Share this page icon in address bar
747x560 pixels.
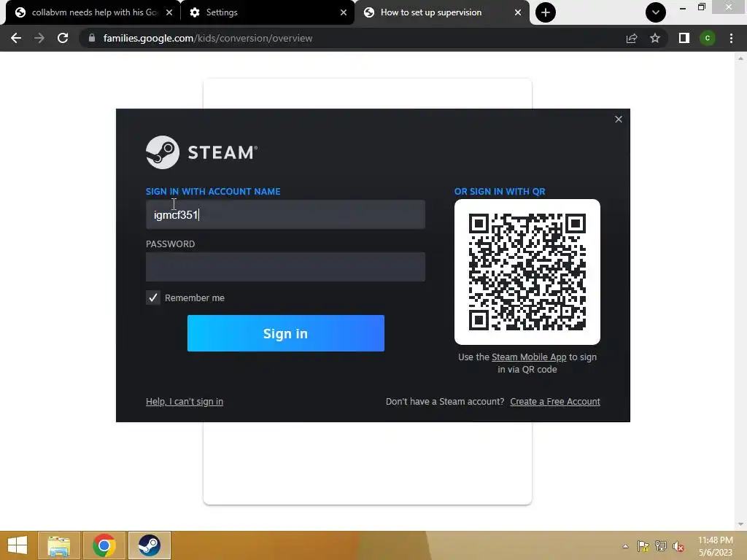pyautogui.click(x=632, y=38)
